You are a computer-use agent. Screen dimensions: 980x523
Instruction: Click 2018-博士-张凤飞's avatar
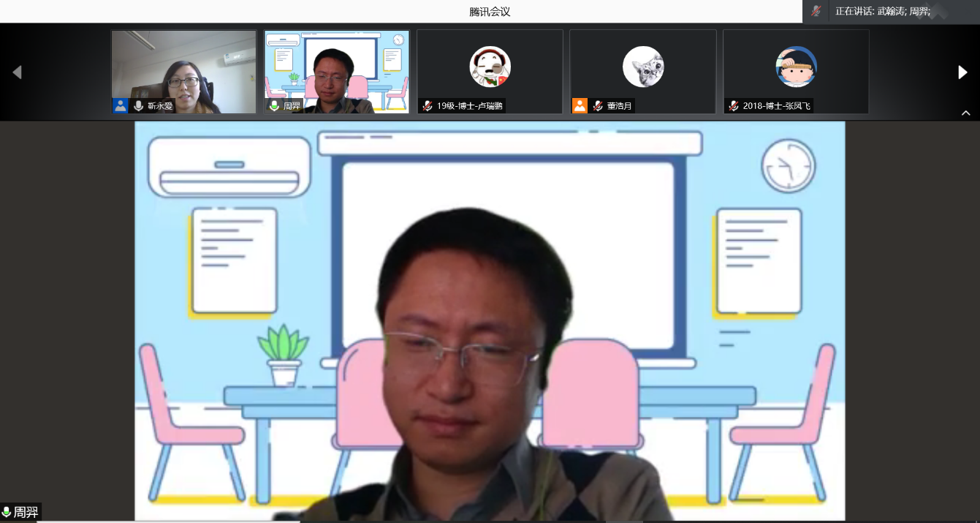[x=796, y=67]
